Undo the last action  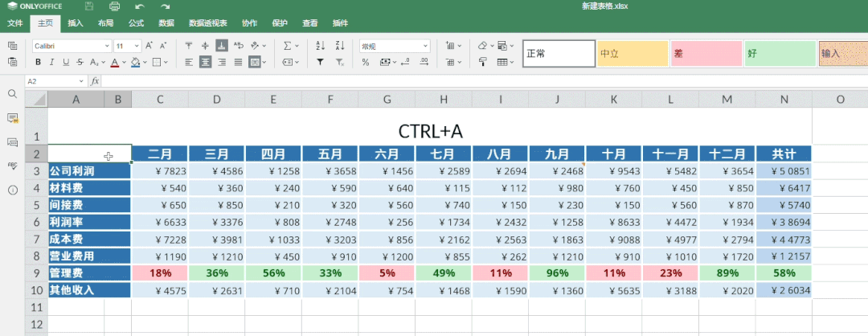pyautogui.click(x=140, y=6)
